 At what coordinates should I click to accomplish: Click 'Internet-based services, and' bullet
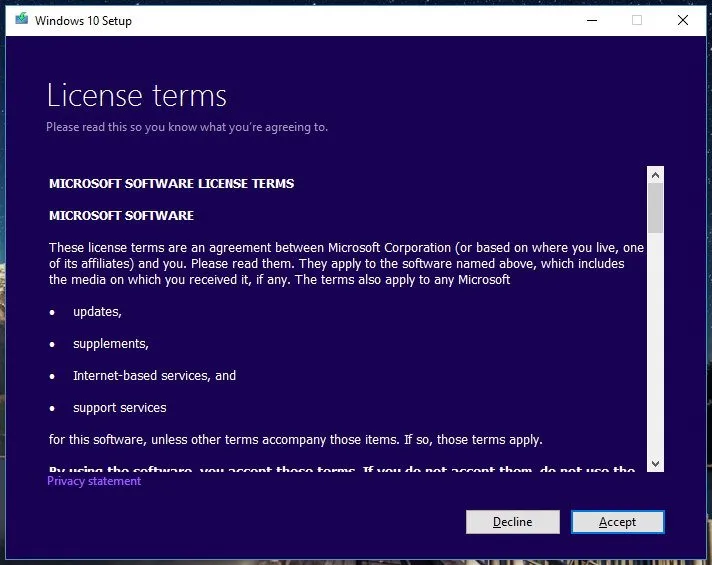click(154, 376)
